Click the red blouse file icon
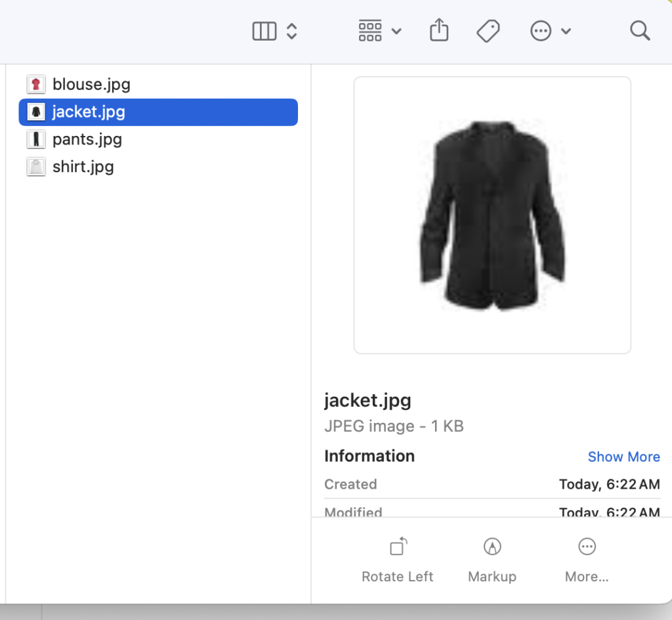672x620 pixels. pyautogui.click(x=35, y=84)
